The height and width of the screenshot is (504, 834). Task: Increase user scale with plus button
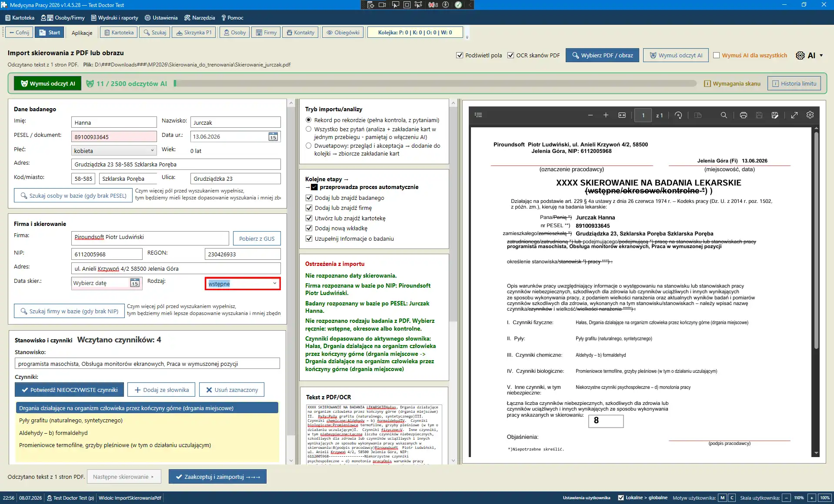[812, 498]
